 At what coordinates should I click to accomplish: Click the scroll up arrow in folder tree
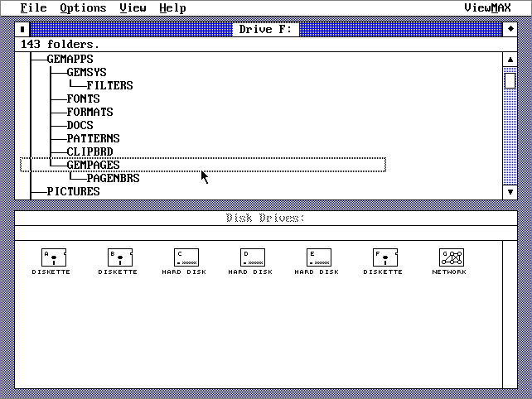coord(510,59)
